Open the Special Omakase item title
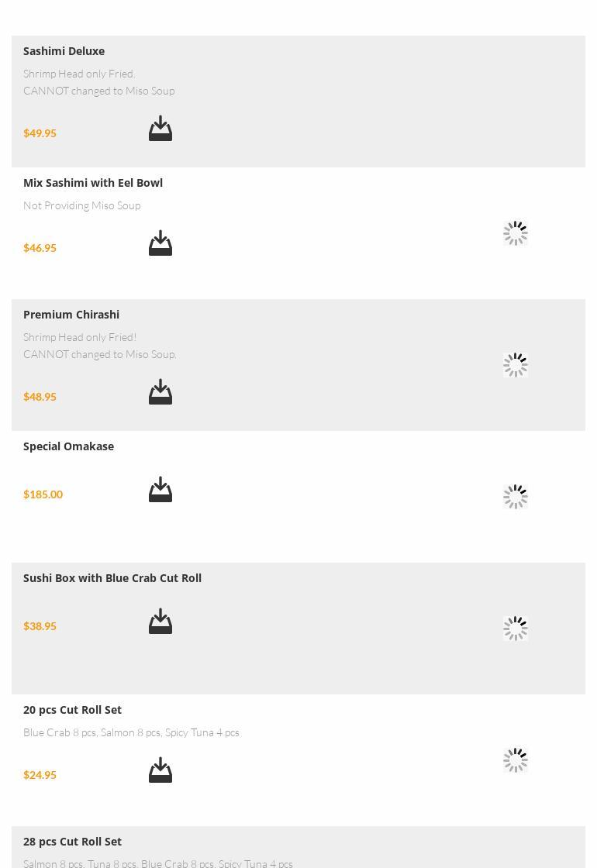 click(68, 446)
